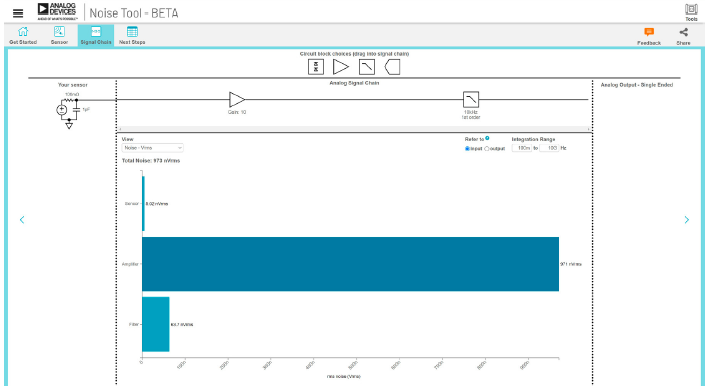Select the resistor circuit block icon

point(316,67)
